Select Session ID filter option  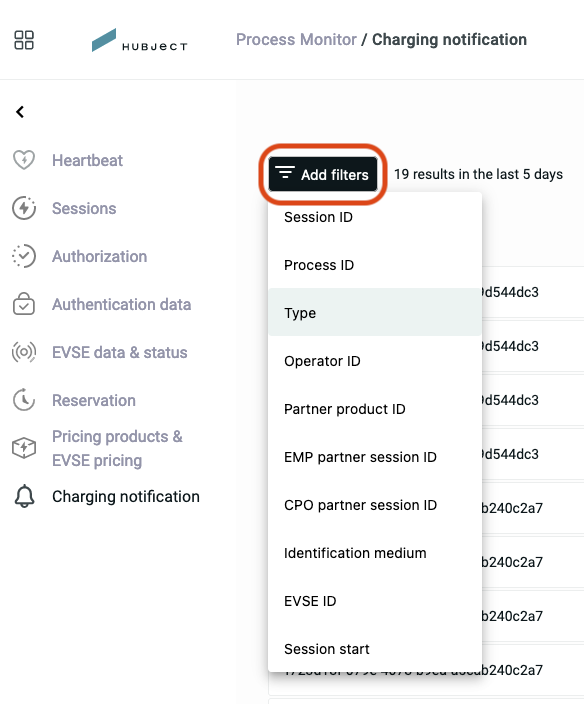point(375,217)
